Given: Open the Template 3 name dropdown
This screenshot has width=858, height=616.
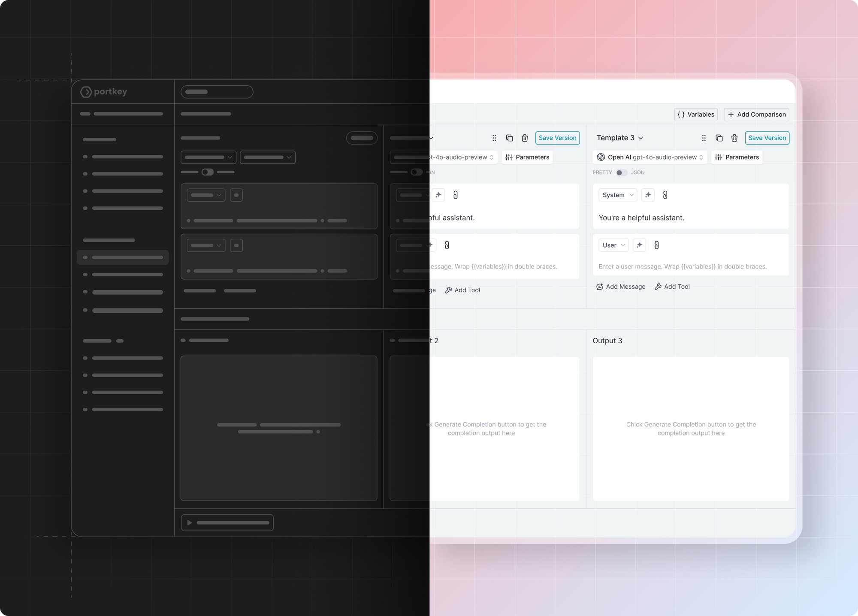Looking at the screenshot, I should tap(620, 138).
